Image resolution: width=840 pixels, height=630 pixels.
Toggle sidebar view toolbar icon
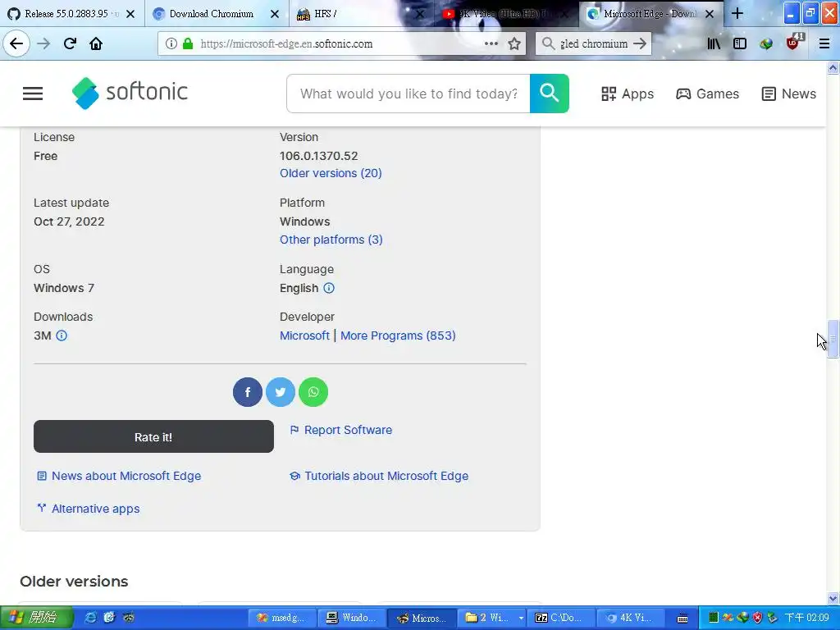coord(740,43)
